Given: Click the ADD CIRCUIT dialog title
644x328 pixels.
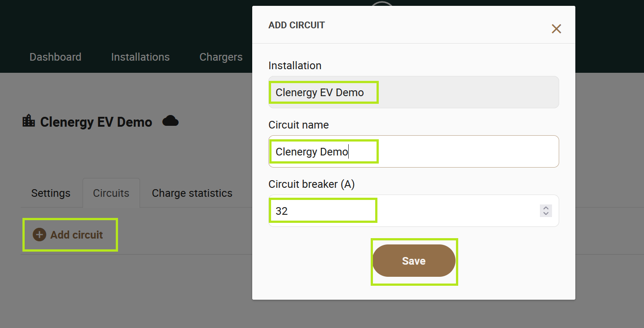Looking at the screenshot, I should 297,25.
